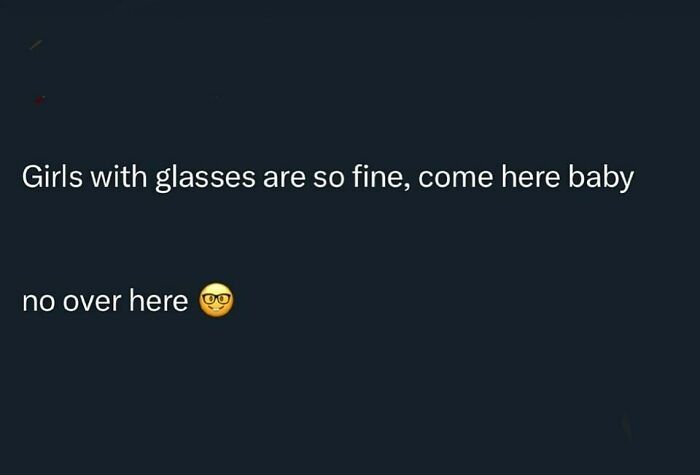This screenshot has height=475, width=700.
Task: Click the capital "G" starting the first line
Action: [31, 178]
